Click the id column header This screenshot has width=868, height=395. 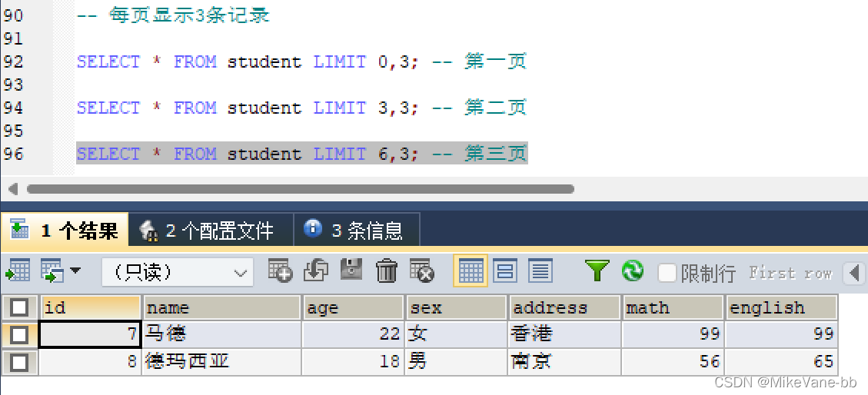(90, 307)
